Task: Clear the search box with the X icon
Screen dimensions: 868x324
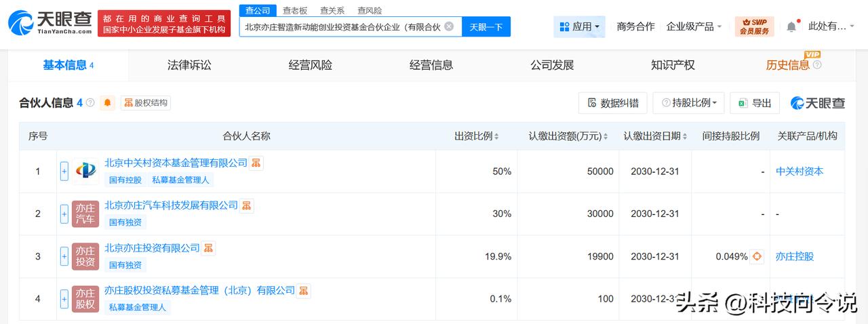Action: [449, 26]
